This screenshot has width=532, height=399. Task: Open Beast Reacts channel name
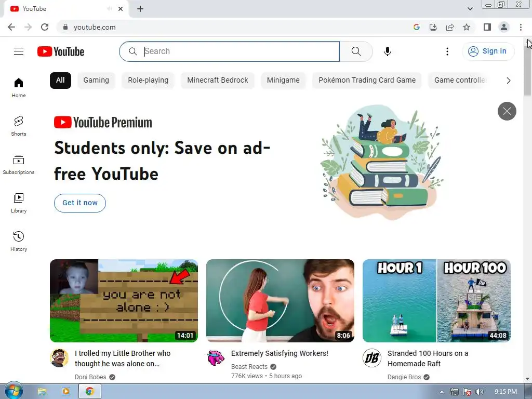249,366
